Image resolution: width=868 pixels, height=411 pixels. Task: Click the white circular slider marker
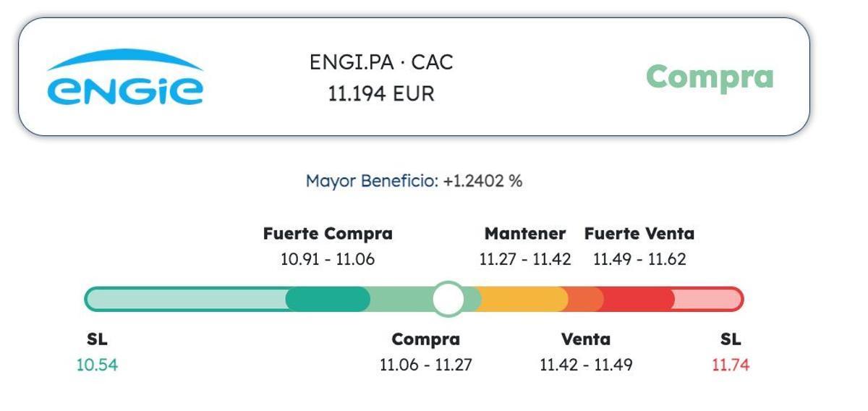pyautogui.click(x=448, y=299)
